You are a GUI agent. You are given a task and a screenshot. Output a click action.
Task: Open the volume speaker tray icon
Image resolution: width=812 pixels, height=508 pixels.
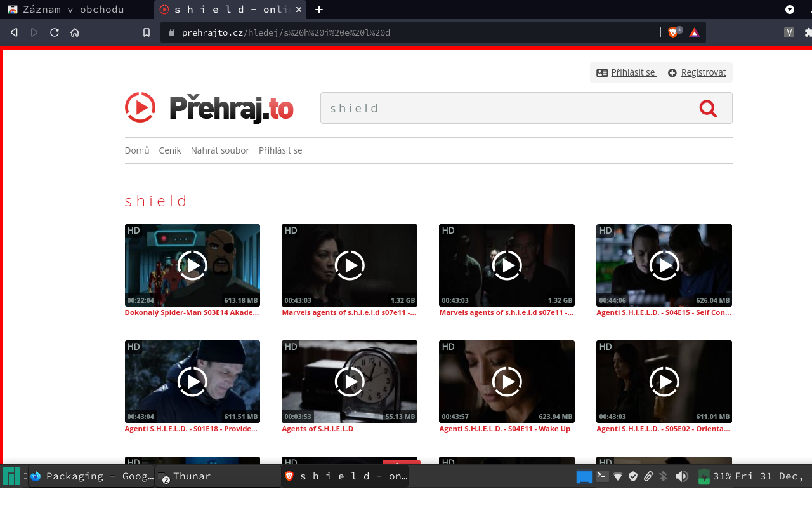681,476
